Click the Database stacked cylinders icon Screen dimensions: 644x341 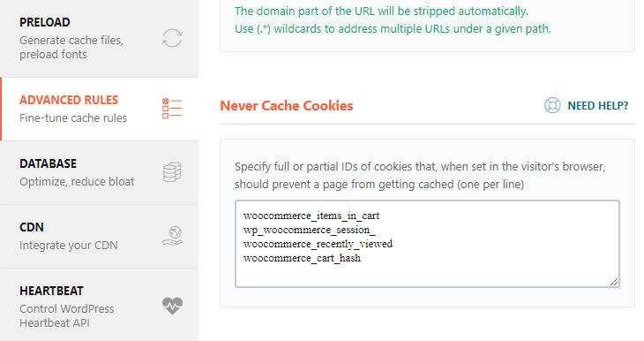(x=172, y=172)
